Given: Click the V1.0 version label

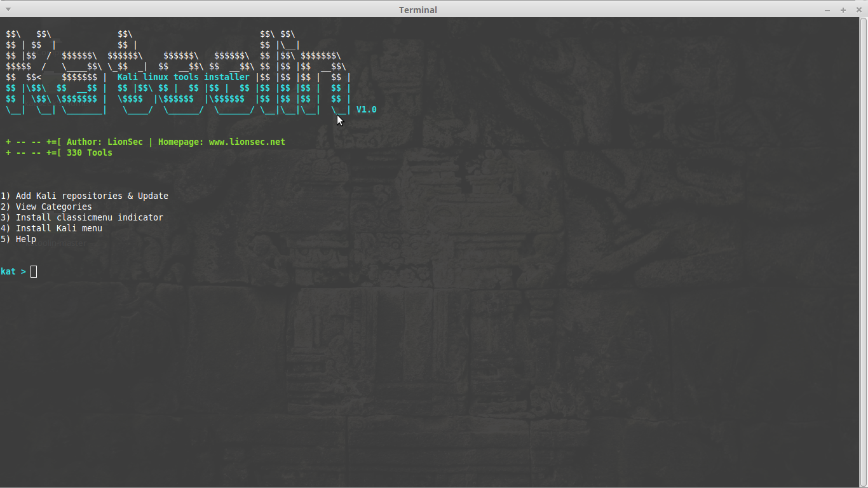Looking at the screenshot, I should (366, 109).
